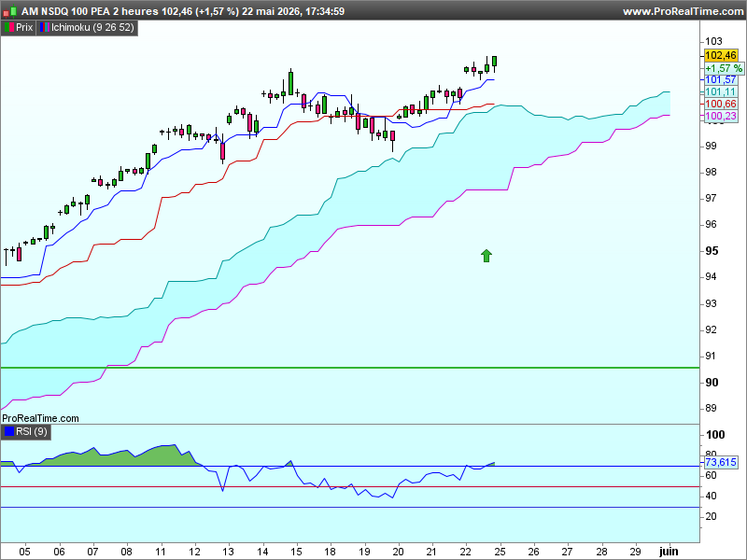This screenshot has width=747, height=560.
Task: Click the red-green candle icon beside Prix
Action: click(x=9, y=28)
